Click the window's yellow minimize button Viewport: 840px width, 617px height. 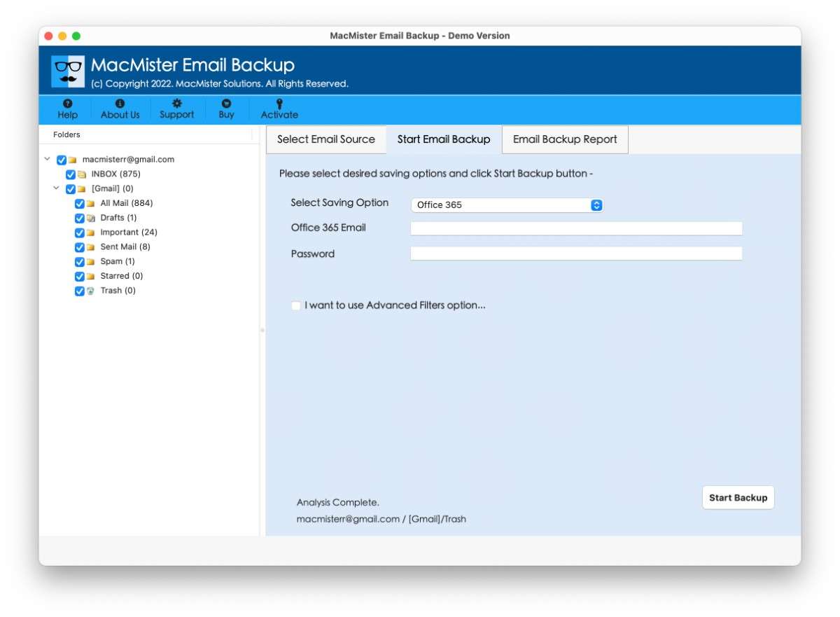coord(62,36)
